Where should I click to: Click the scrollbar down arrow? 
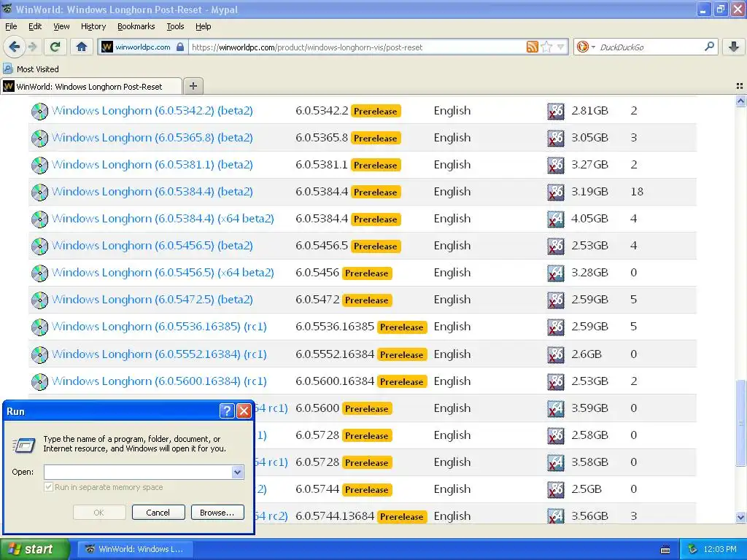[740, 517]
